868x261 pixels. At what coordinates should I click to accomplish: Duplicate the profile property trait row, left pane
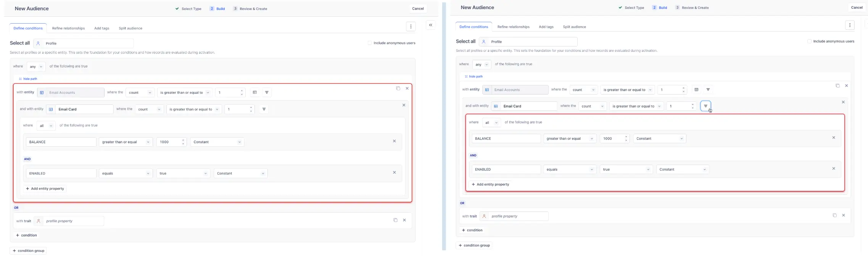coord(395,220)
